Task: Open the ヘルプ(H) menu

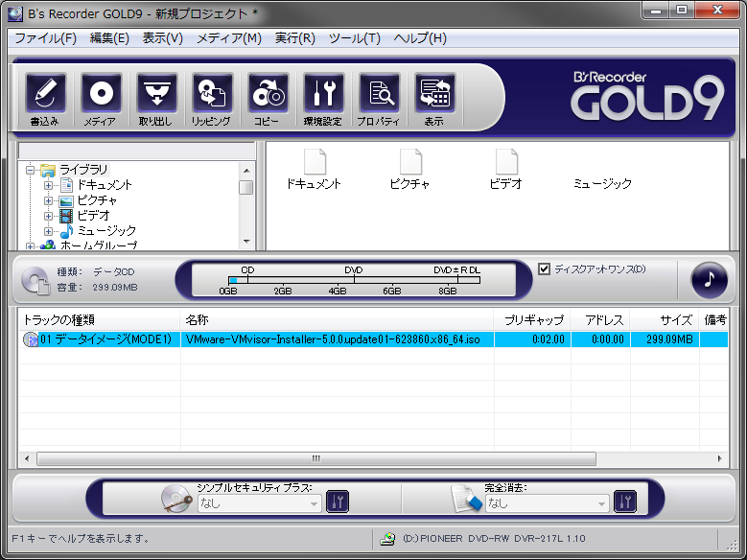Action: click(x=420, y=38)
